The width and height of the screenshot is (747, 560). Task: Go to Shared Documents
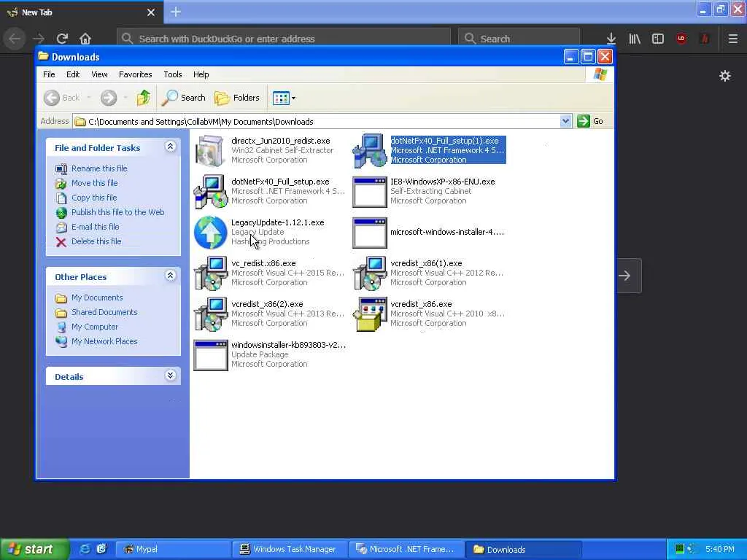tap(104, 312)
